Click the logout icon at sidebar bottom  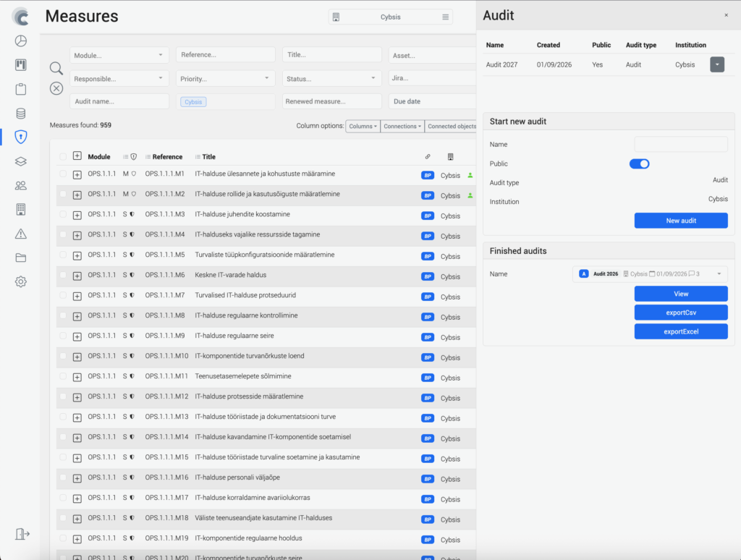tap(22, 534)
